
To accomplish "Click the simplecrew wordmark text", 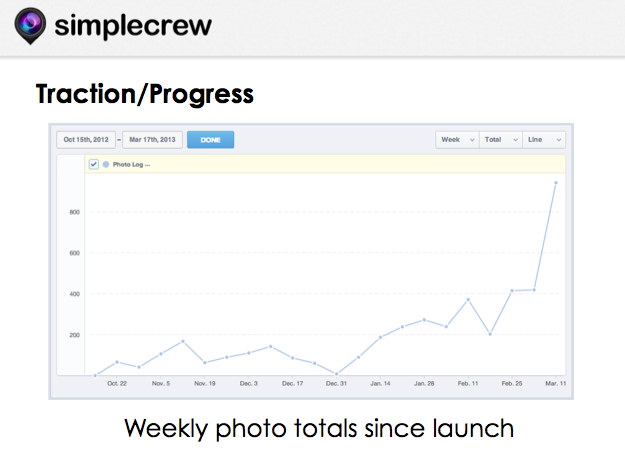I will point(133,26).
